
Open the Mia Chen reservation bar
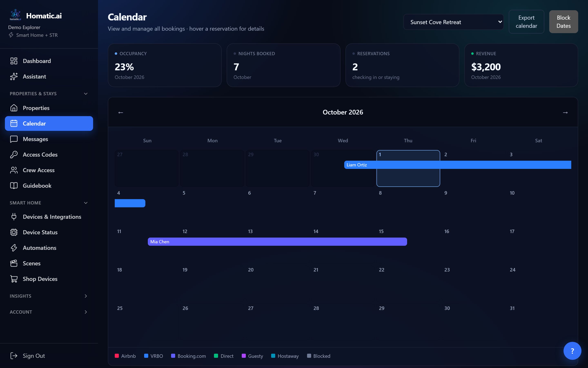(x=277, y=242)
